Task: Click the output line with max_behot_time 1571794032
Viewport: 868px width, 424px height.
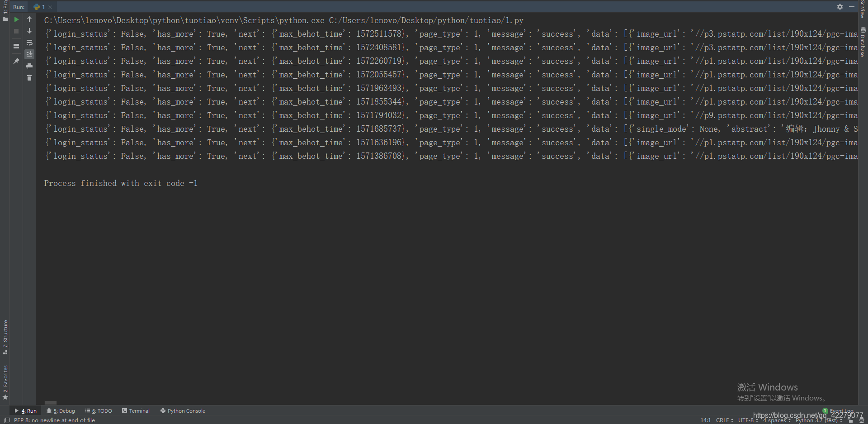Action: pos(451,115)
